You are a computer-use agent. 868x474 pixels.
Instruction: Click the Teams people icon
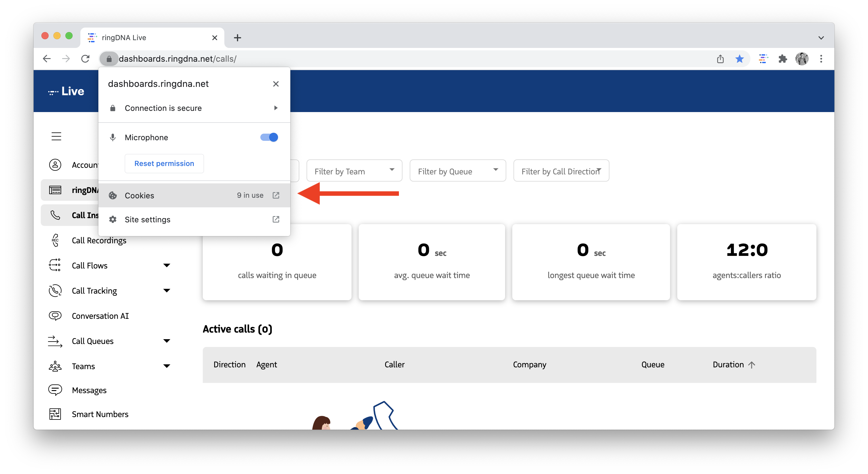click(55, 366)
